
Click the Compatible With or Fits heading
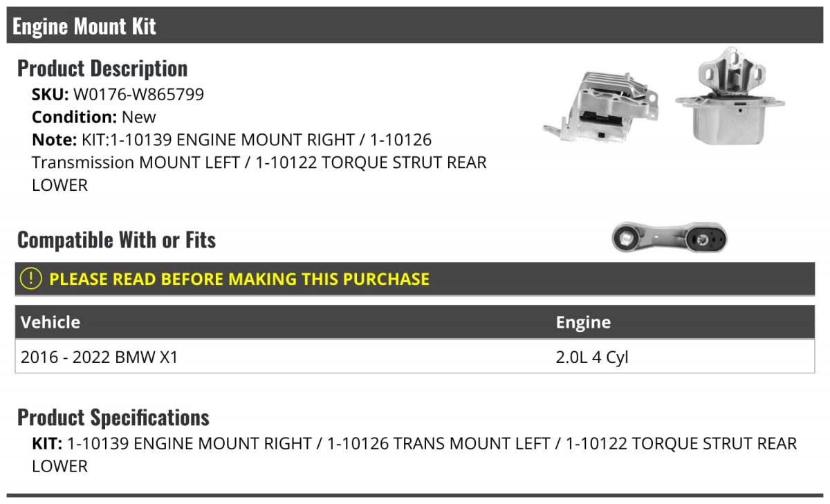[x=117, y=240]
